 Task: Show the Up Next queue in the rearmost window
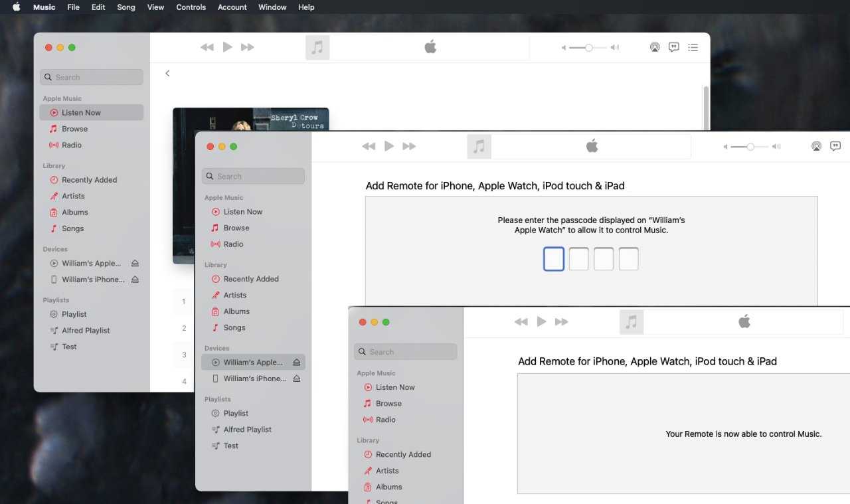pos(693,47)
